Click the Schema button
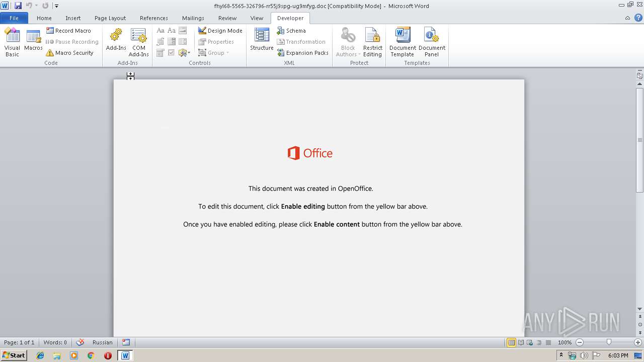 point(291,31)
